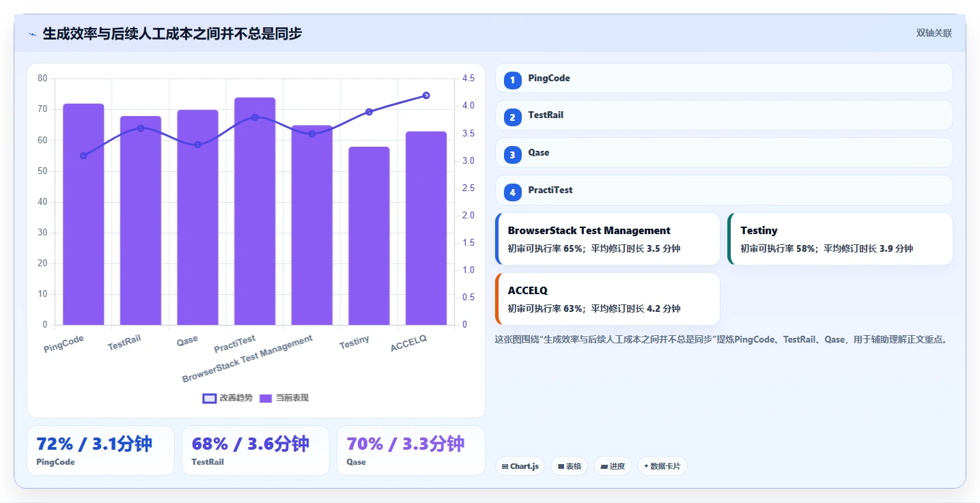The height and width of the screenshot is (503, 980).
Task: Click the 当前表现 purple legend swatch
Action: tap(266, 399)
